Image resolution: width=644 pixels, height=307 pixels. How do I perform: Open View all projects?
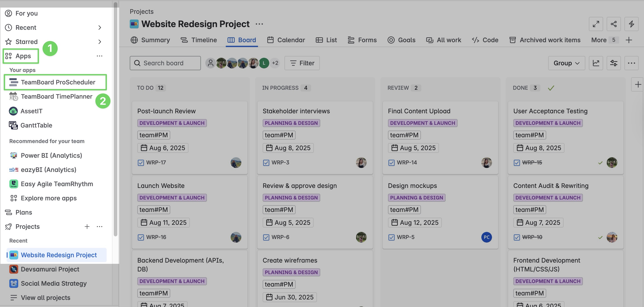click(x=45, y=297)
